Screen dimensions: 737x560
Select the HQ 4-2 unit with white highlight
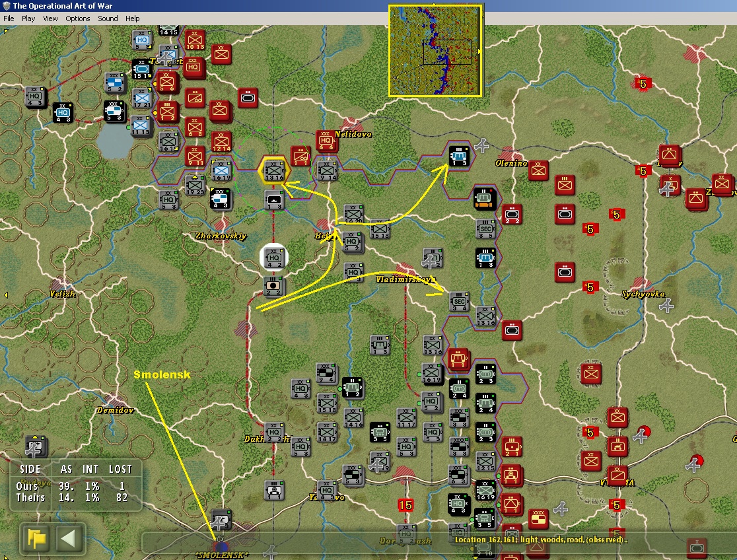tap(274, 257)
